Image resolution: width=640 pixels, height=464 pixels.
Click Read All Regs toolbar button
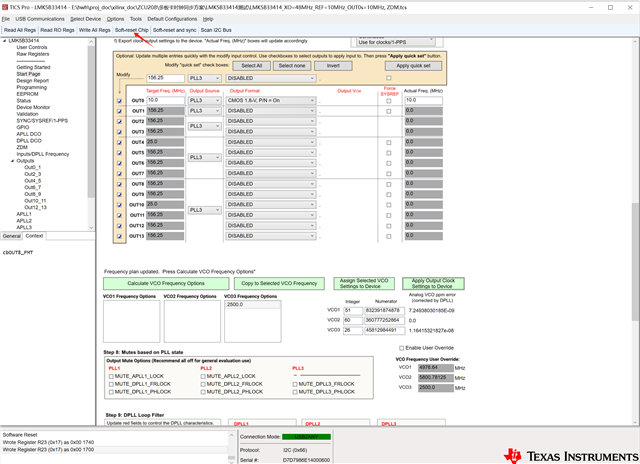point(20,30)
